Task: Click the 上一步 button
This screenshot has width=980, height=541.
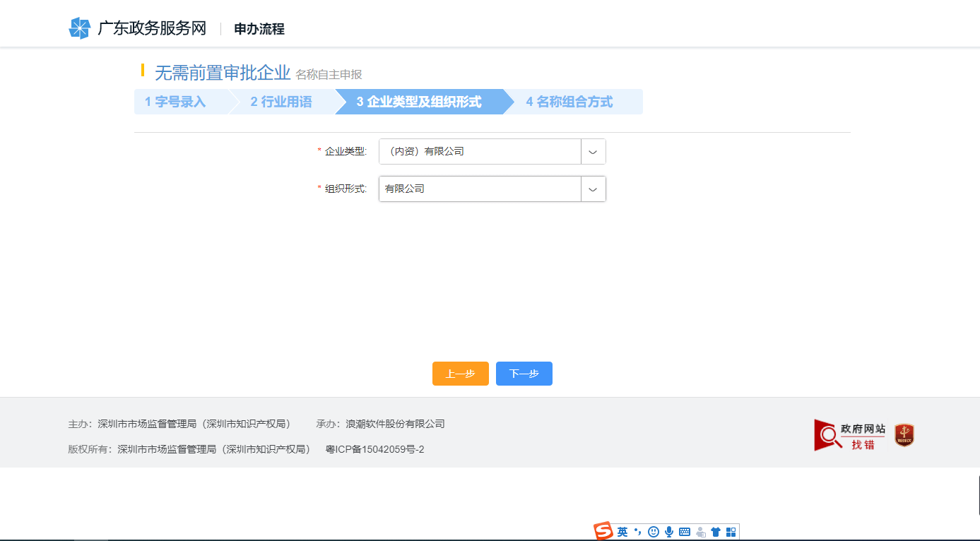Action: [x=460, y=374]
